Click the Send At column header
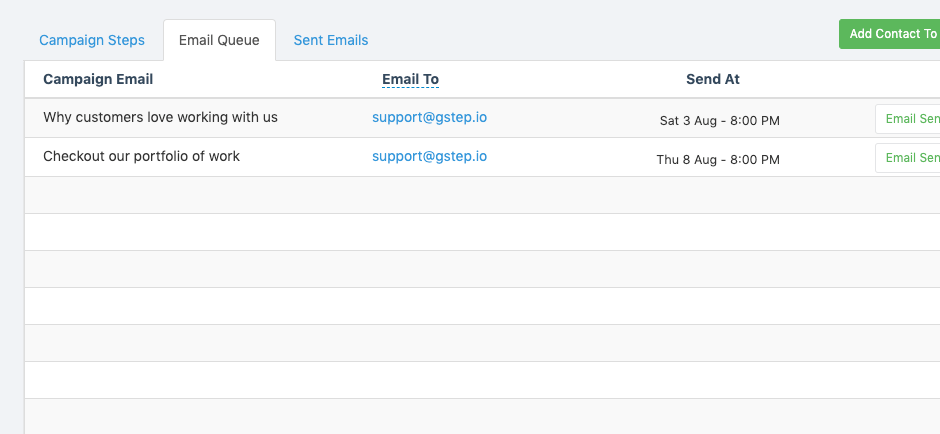 pos(713,79)
